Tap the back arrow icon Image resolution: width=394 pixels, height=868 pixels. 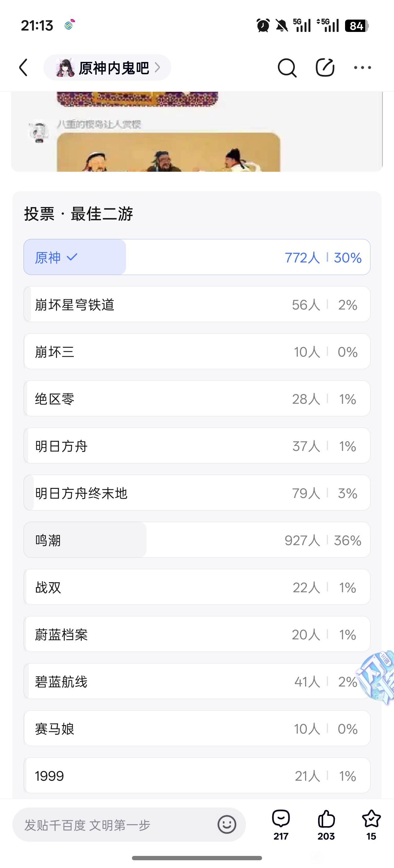click(x=23, y=67)
